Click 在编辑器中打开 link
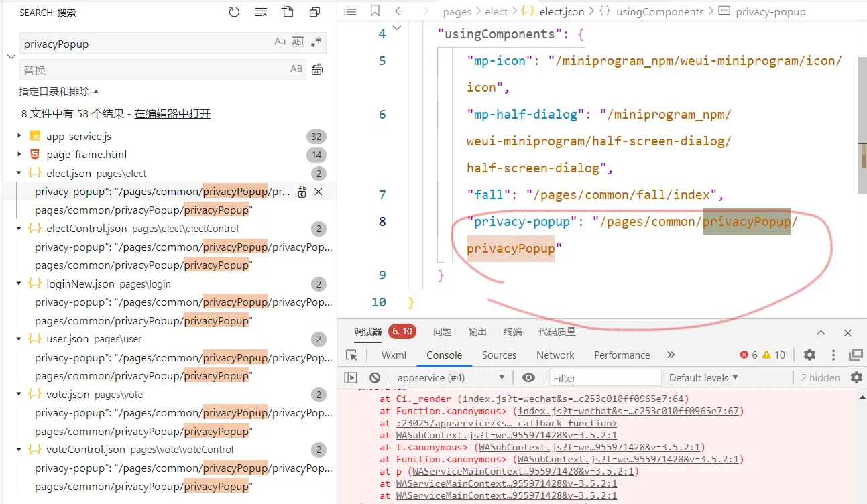 click(x=172, y=114)
